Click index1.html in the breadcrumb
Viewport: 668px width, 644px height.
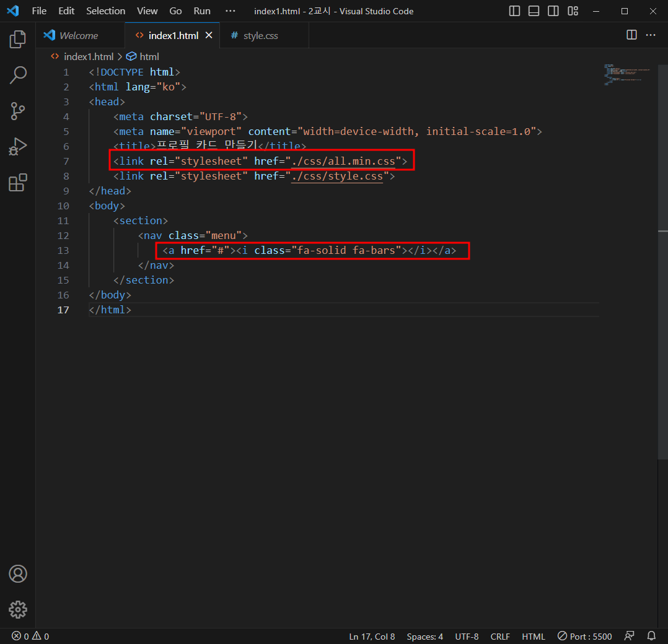(x=89, y=56)
